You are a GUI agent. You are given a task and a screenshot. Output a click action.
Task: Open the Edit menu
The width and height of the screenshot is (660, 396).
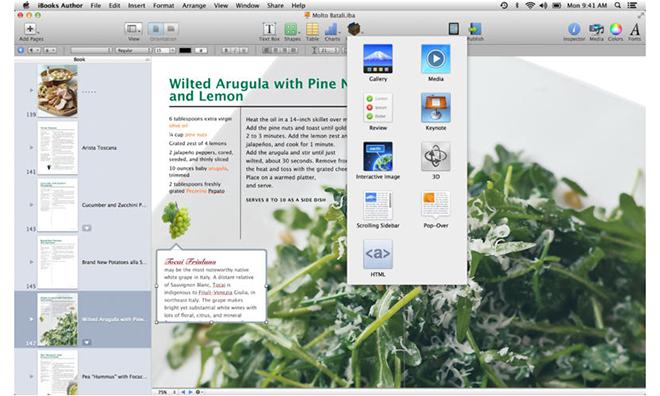[x=114, y=5]
